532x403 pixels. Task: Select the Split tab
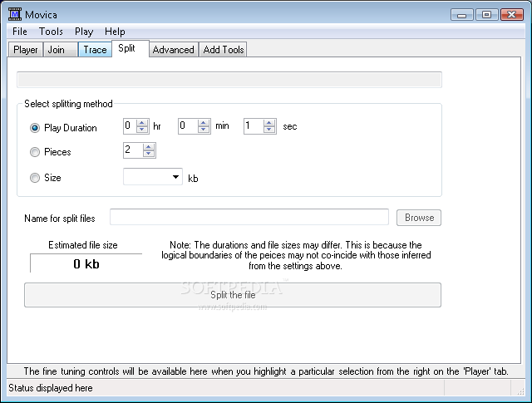coord(131,48)
